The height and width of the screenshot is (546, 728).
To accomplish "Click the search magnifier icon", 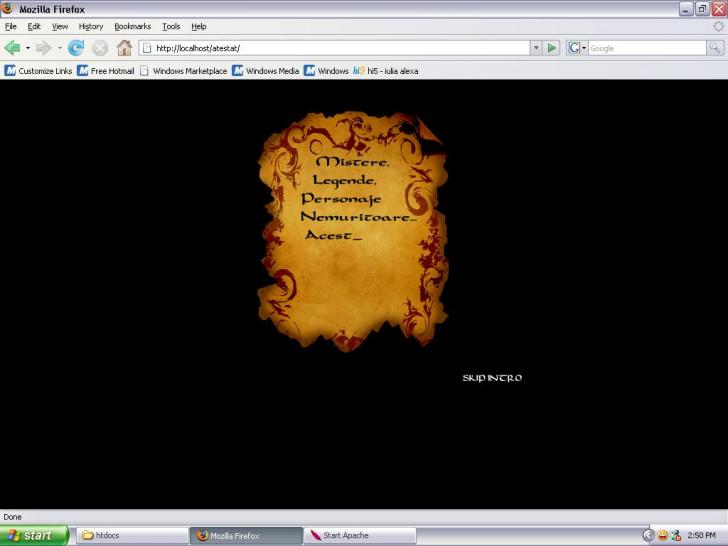I will 715,48.
